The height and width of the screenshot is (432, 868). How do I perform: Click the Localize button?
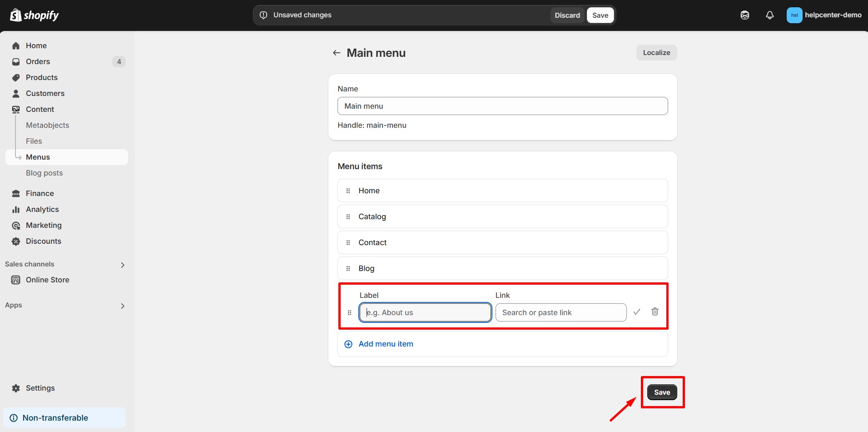click(x=656, y=52)
